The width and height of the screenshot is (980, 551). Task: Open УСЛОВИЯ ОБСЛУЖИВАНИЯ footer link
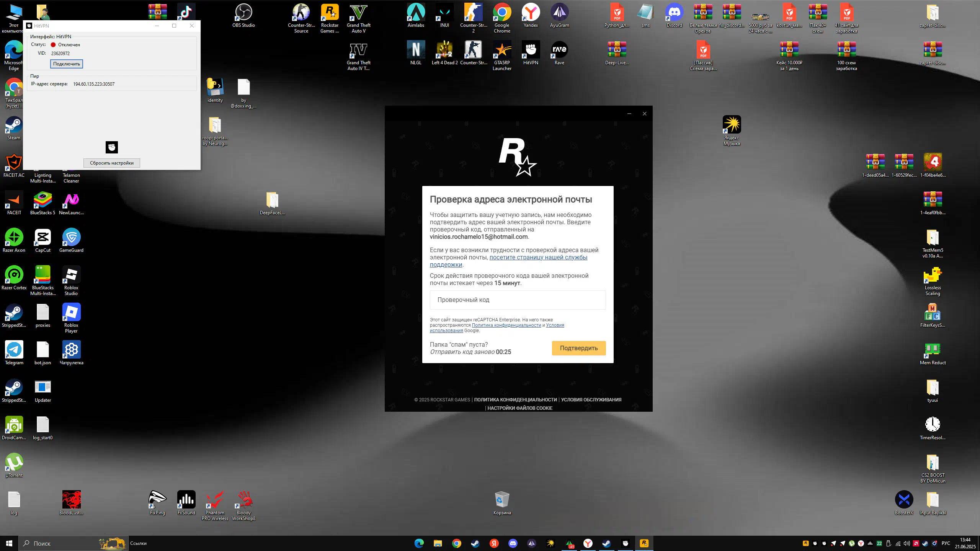coord(591,400)
